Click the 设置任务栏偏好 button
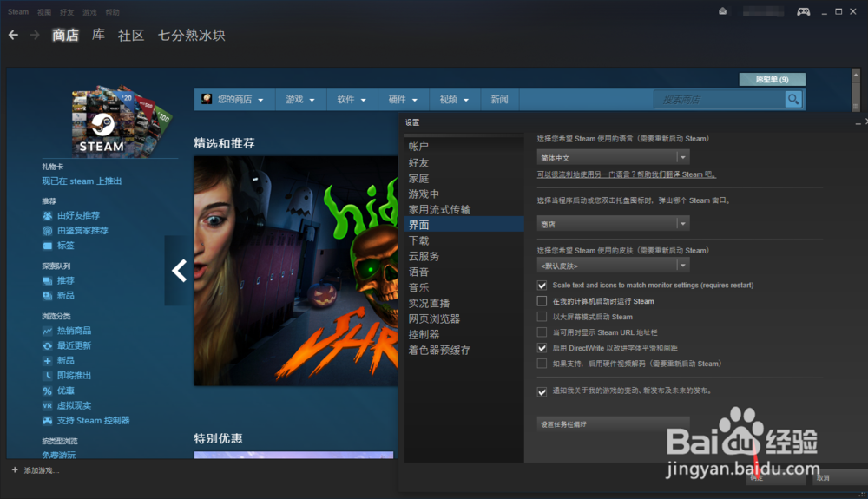Viewport: 868px width, 499px height. [613, 424]
